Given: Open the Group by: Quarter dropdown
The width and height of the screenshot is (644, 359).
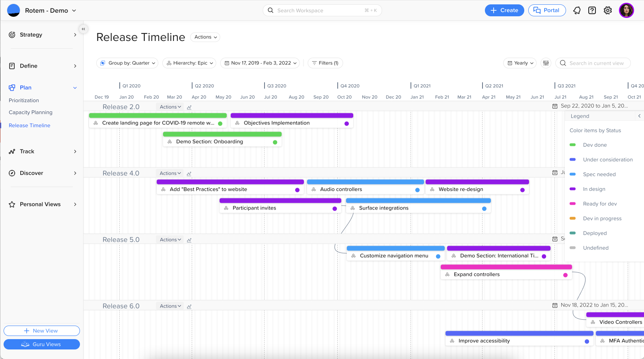Looking at the screenshot, I should click(127, 63).
